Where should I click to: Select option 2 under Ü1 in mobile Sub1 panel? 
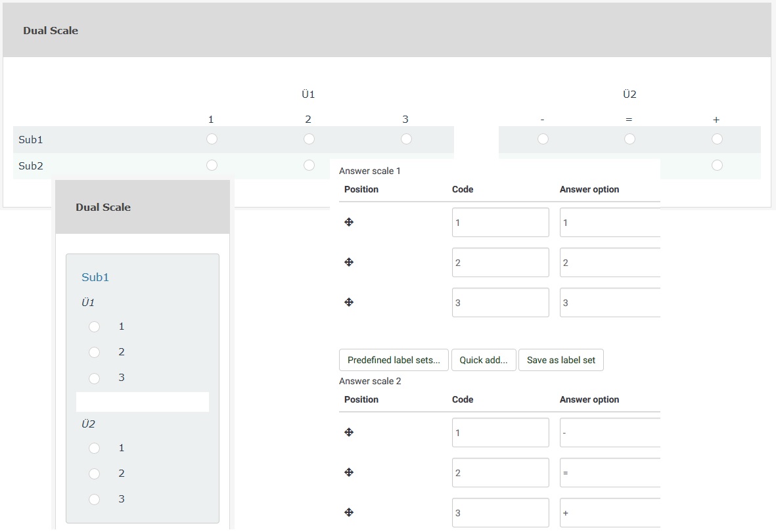click(95, 353)
